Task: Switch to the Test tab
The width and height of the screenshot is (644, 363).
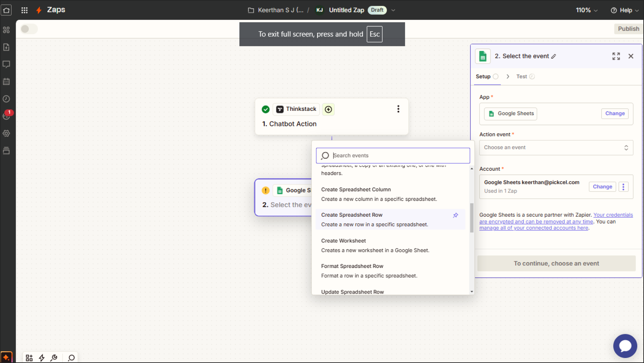Action: click(526, 77)
